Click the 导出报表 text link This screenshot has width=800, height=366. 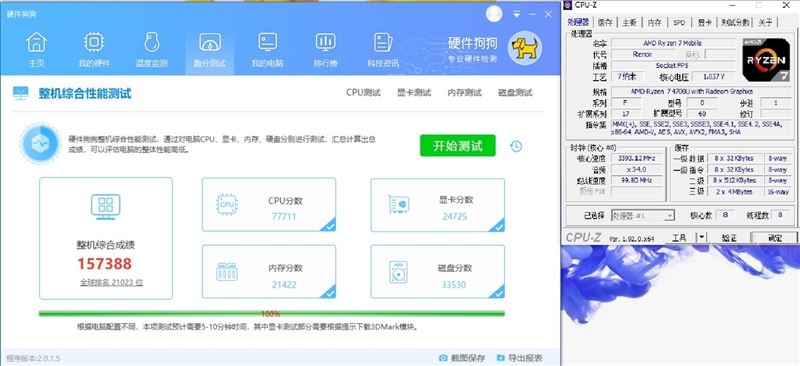[x=526, y=358]
